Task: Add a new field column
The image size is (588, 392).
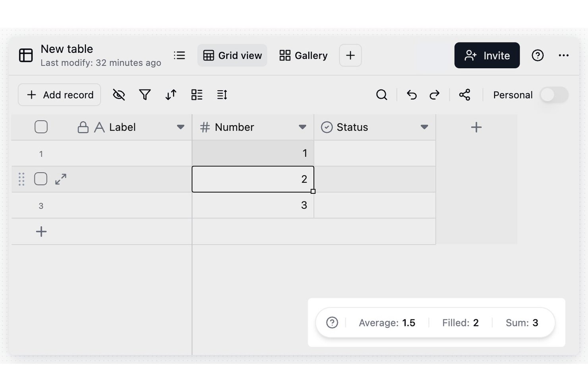Action: click(476, 127)
